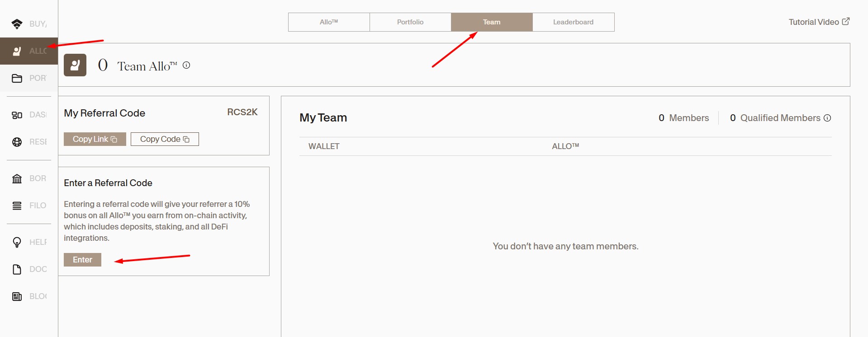Click info icon beside Team Allo heading
Image resolution: width=868 pixels, height=337 pixels.
(x=186, y=66)
